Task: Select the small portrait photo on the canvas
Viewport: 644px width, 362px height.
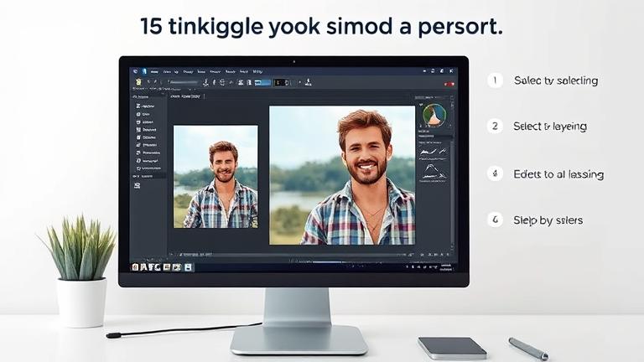Action: pyautogui.click(x=216, y=177)
